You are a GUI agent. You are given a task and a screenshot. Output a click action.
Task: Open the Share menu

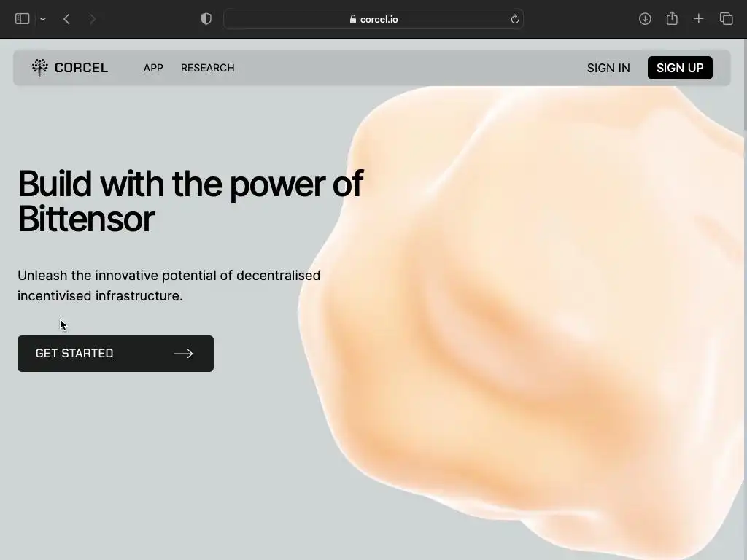click(x=672, y=18)
